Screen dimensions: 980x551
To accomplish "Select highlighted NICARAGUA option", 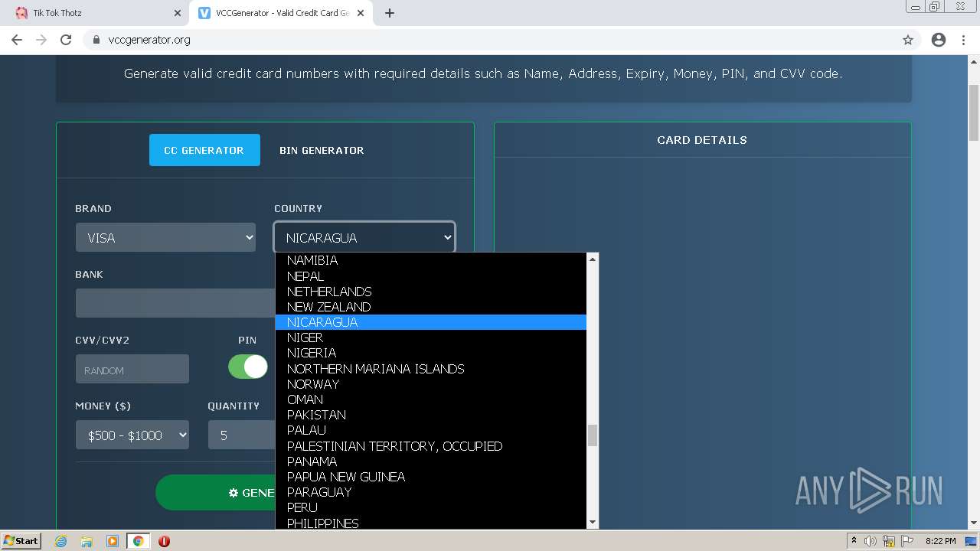I will click(431, 322).
